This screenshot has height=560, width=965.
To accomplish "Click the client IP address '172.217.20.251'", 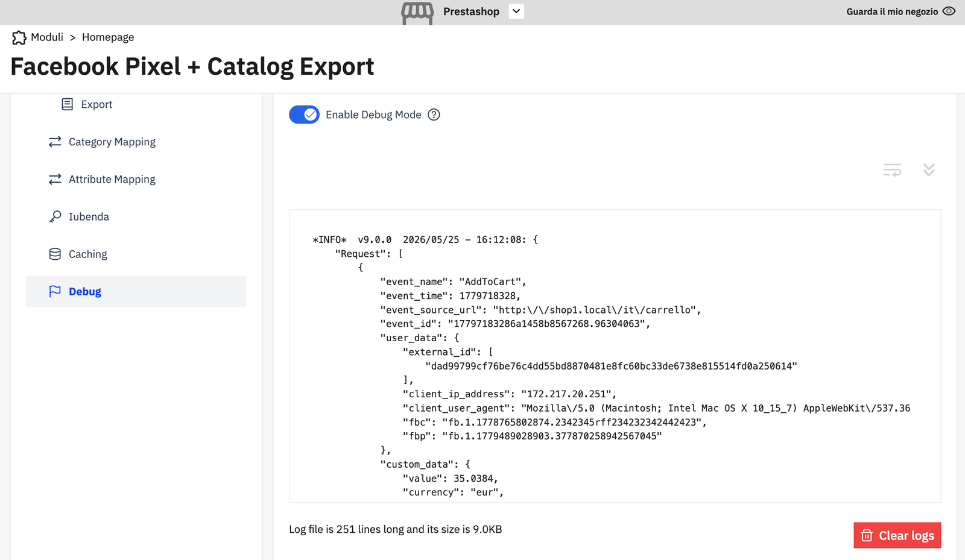I will point(566,394).
